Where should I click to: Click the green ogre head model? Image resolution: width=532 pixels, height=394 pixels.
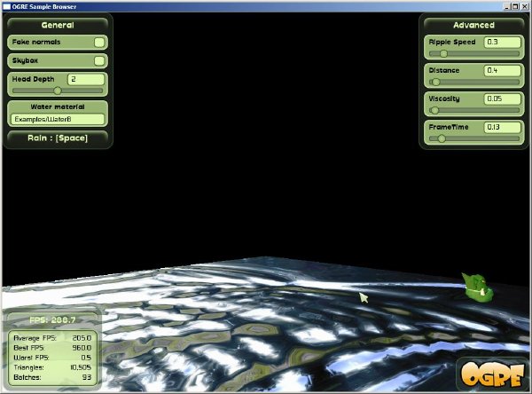[477, 287]
